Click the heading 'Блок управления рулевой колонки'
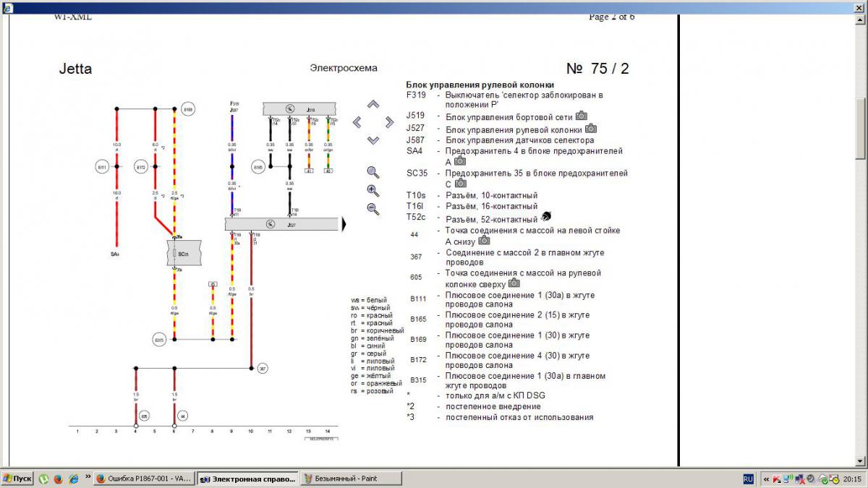 [480, 85]
